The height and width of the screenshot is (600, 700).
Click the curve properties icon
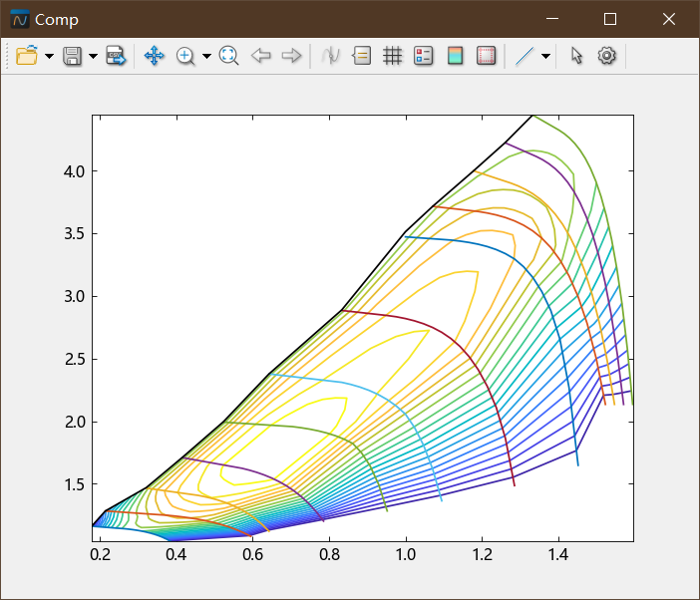331,56
